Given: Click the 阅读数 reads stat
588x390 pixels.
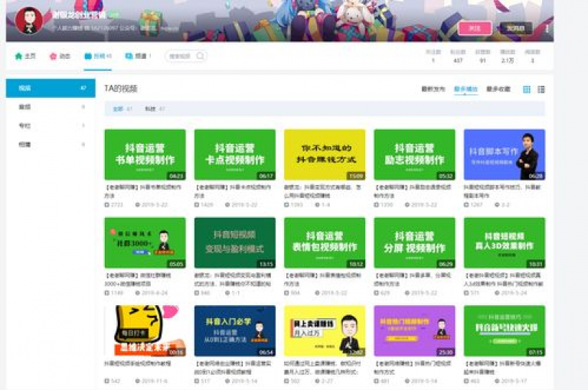Looking at the screenshot, I should point(532,56).
